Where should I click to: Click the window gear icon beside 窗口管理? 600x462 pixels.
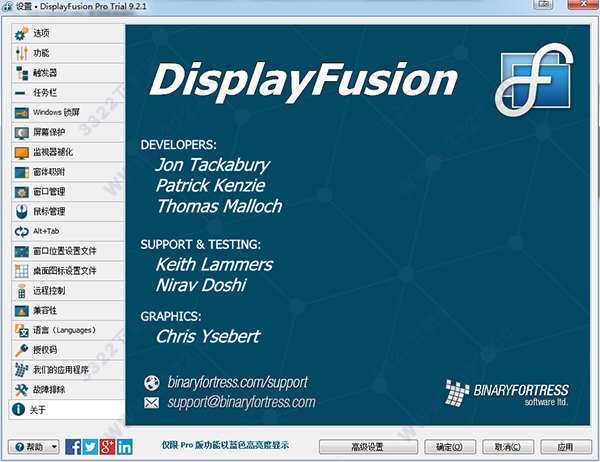tap(21, 192)
